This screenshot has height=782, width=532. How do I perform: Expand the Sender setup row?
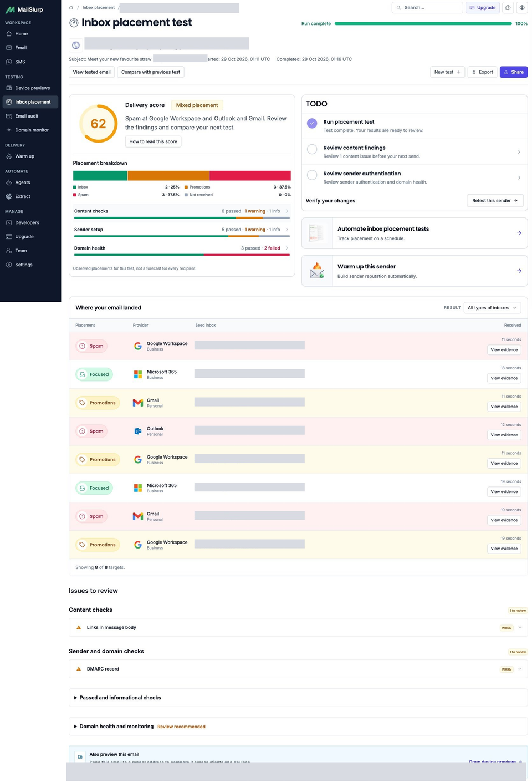click(x=182, y=230)
